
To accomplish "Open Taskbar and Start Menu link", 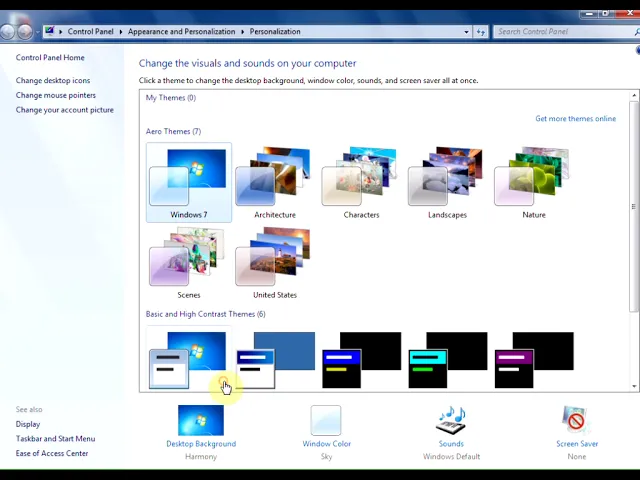I will pyautogui.click(x=56, y=439).
